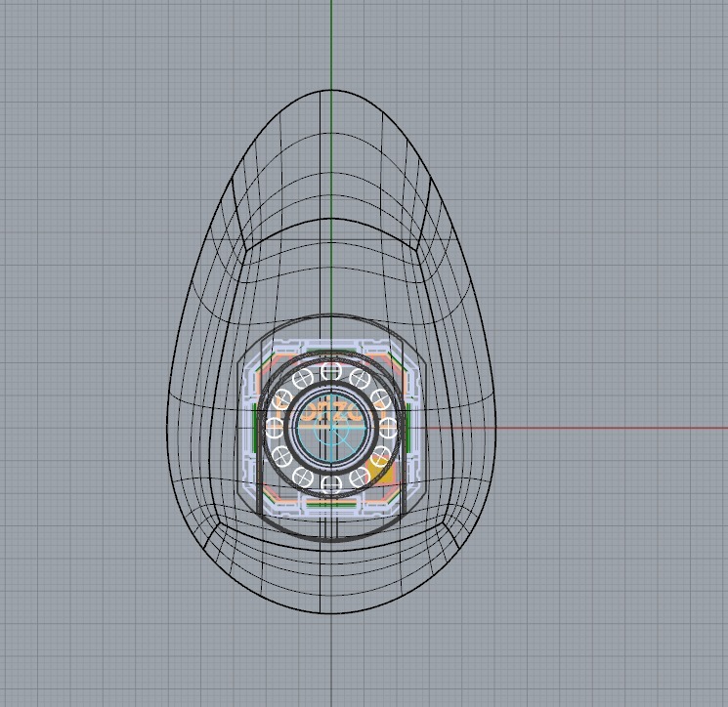Click the top apex of the egg-shaped outline

(x=331, y=90)
